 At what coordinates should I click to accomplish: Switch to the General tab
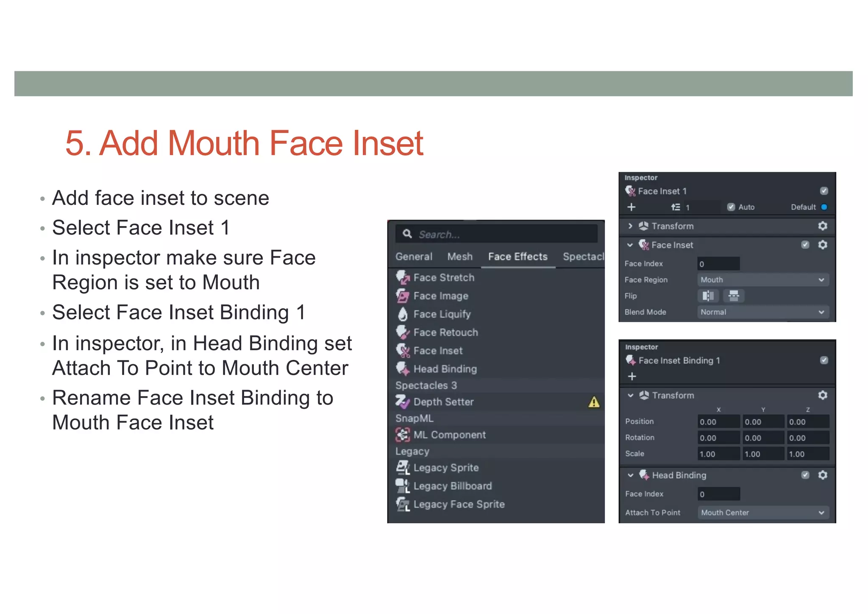coord(414,257)
